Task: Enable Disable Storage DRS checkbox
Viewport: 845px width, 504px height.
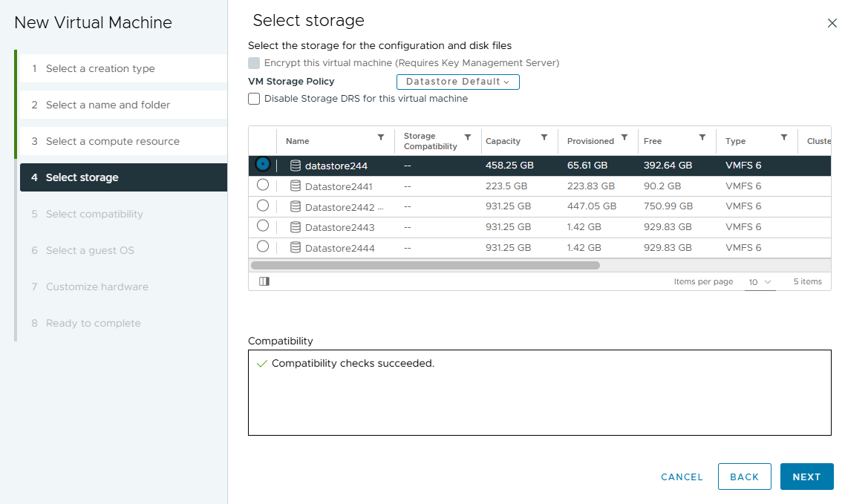Action: [254, 99]
